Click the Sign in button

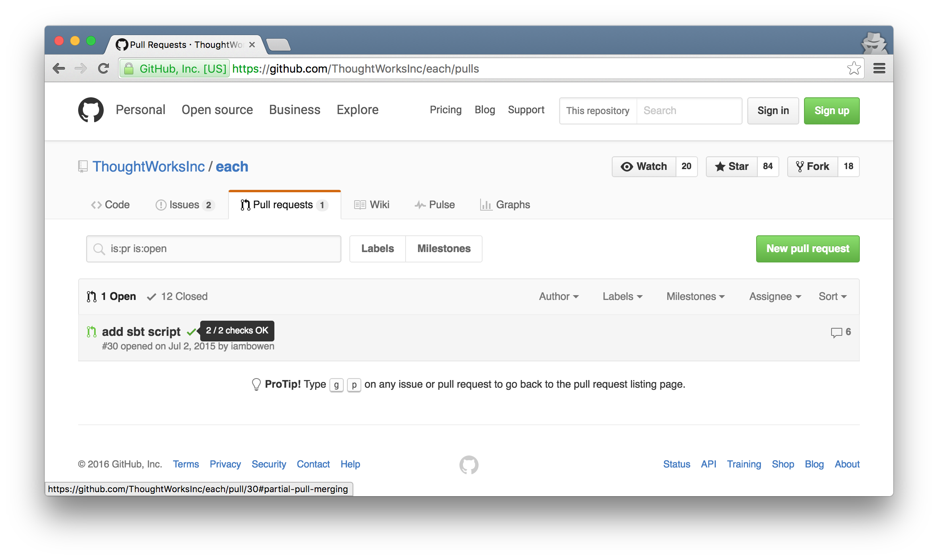(x=773, y=110)
